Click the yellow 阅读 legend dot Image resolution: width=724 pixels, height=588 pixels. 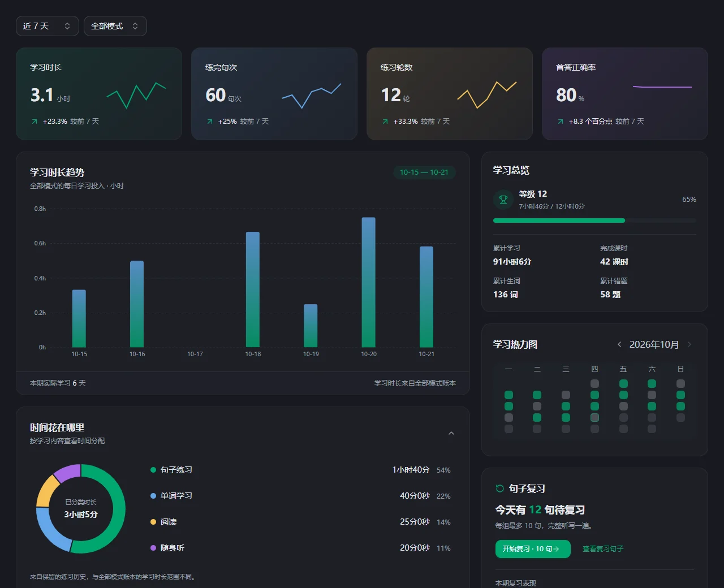pyautogui.click(x=153, y=522)
